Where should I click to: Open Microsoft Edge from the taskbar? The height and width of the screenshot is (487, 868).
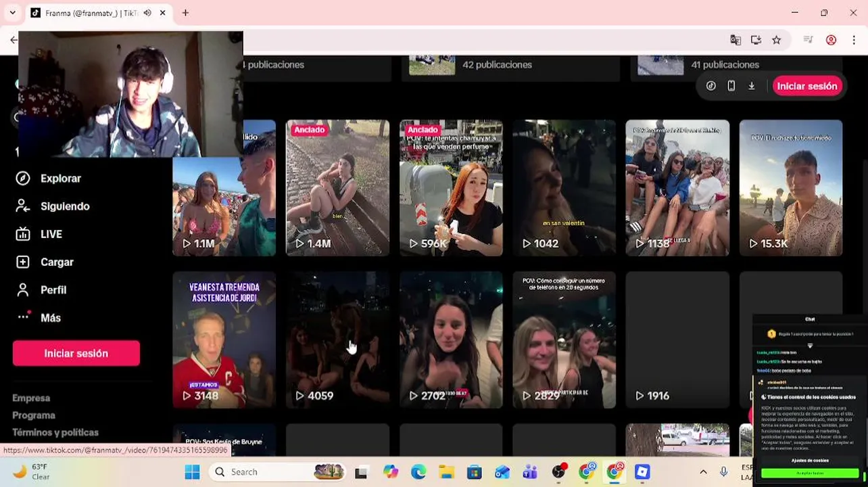coord(418,471)
